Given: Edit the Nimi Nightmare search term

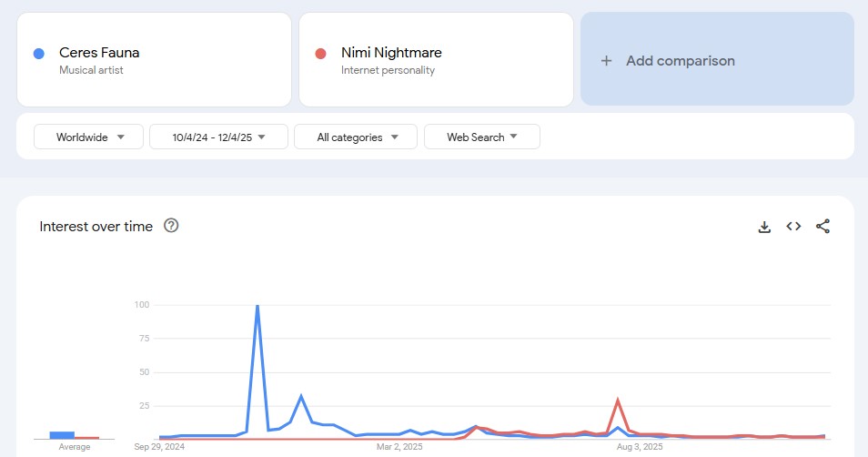Looking at the screenshot, I should point(436,60).
